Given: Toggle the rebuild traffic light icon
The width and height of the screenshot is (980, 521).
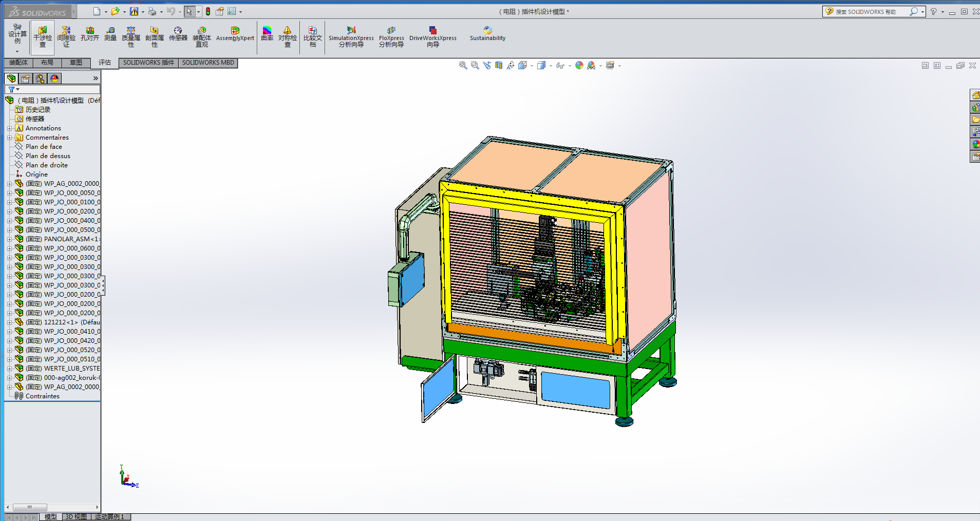Looking at the screenshot, I should pyautogui.click(x=208, y=11).
